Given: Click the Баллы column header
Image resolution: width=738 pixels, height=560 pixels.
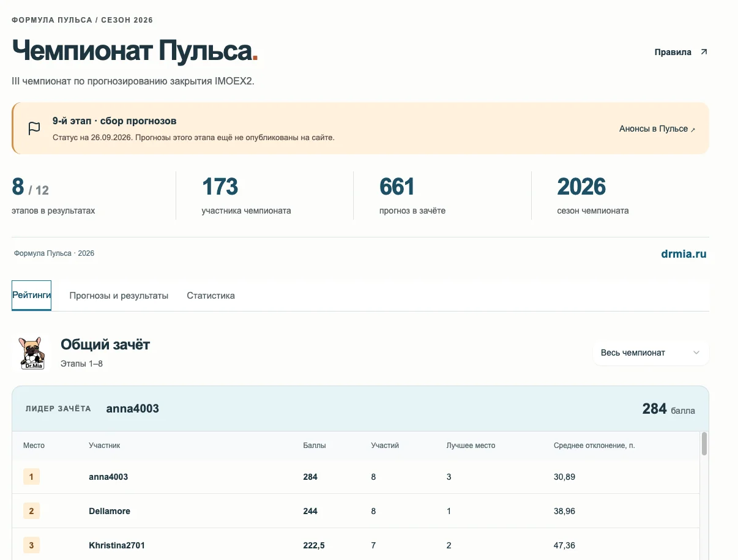Looking at the screenshot, I should coord(315,446).
